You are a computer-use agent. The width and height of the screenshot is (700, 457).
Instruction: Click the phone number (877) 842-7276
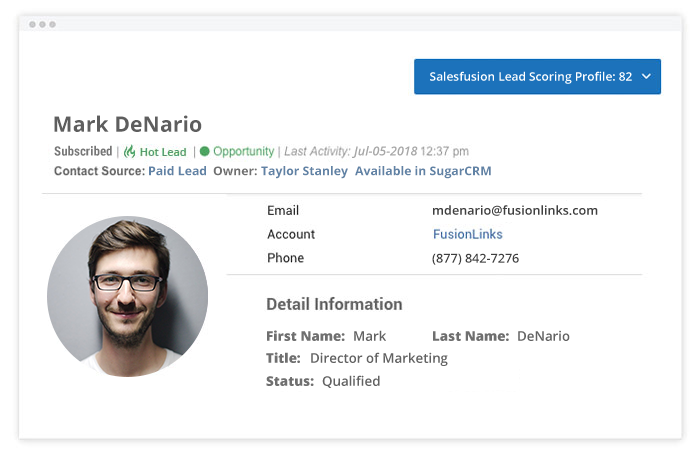click(475, 258)
